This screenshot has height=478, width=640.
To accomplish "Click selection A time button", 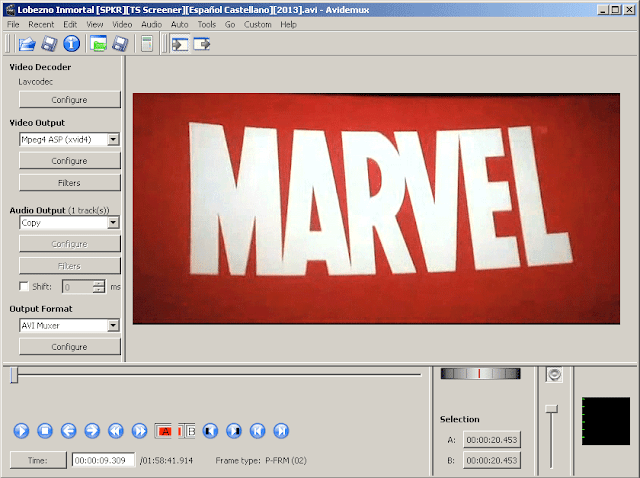I will (x=492, y=440).
